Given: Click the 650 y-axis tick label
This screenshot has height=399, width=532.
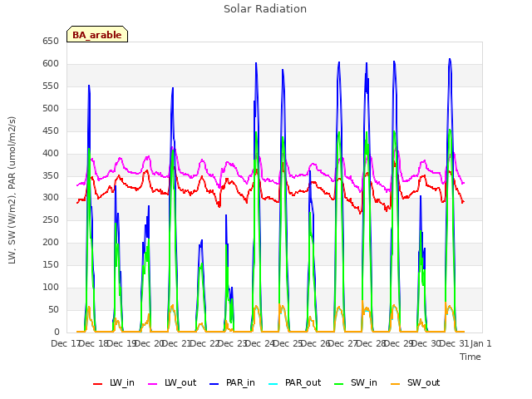Looking at the screenshot, I should 51,42.
